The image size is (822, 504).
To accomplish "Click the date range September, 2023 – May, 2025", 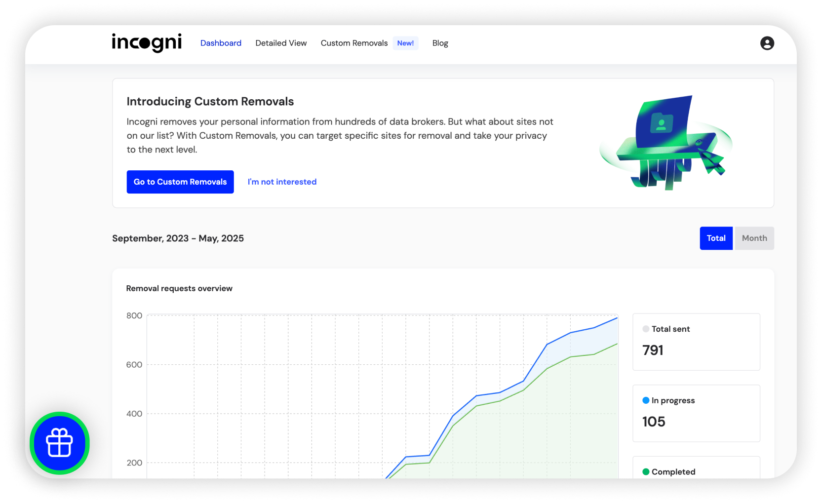I will [178, 238].
